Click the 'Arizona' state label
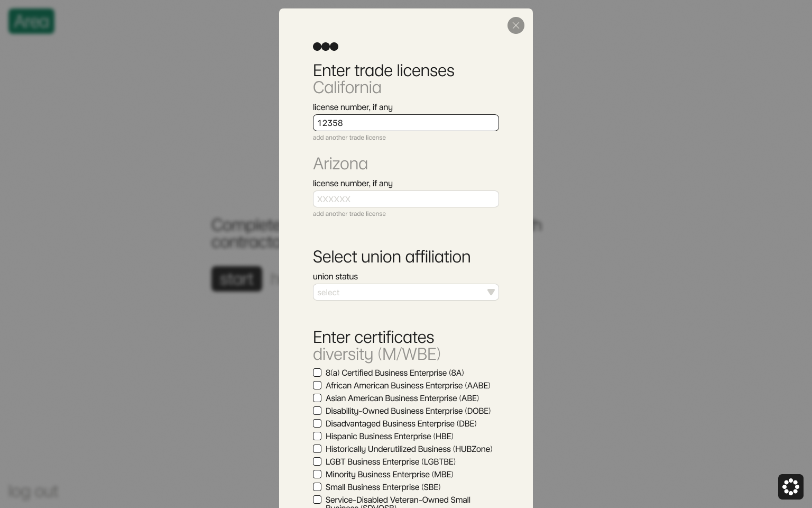This screenshot has width=812, height=508. click(340, 164)
